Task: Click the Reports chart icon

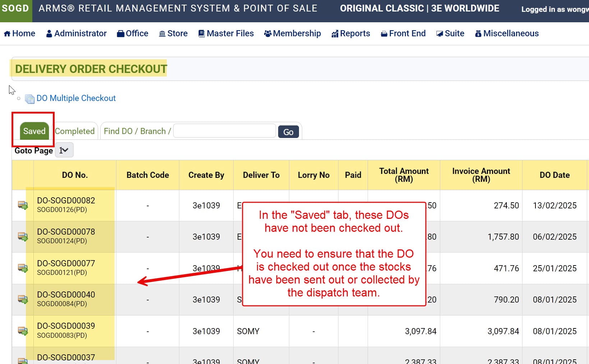Action: pyautogui.click(x=335, y=34)
